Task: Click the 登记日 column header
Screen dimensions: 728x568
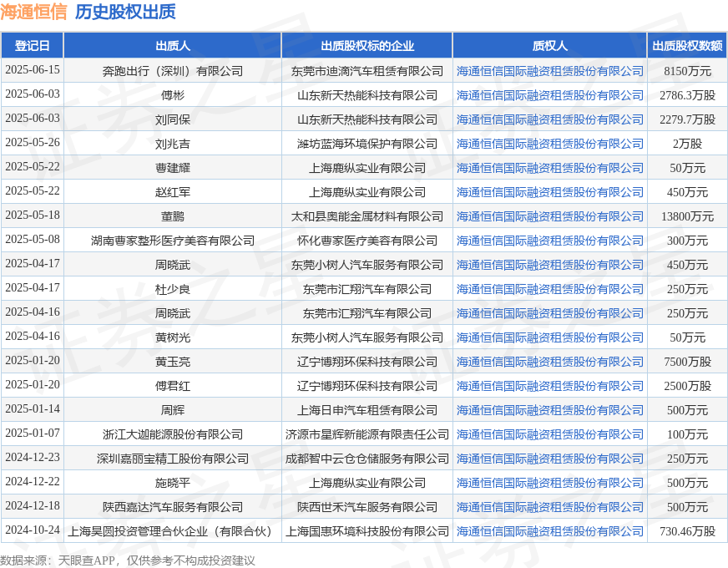Action: pos(32,45)
